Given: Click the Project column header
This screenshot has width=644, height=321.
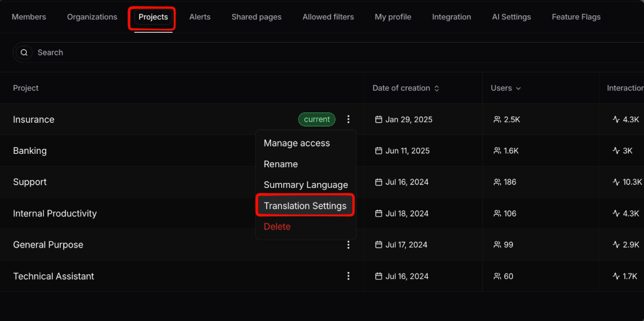Looking at the screenshot, I should (26, 88).
